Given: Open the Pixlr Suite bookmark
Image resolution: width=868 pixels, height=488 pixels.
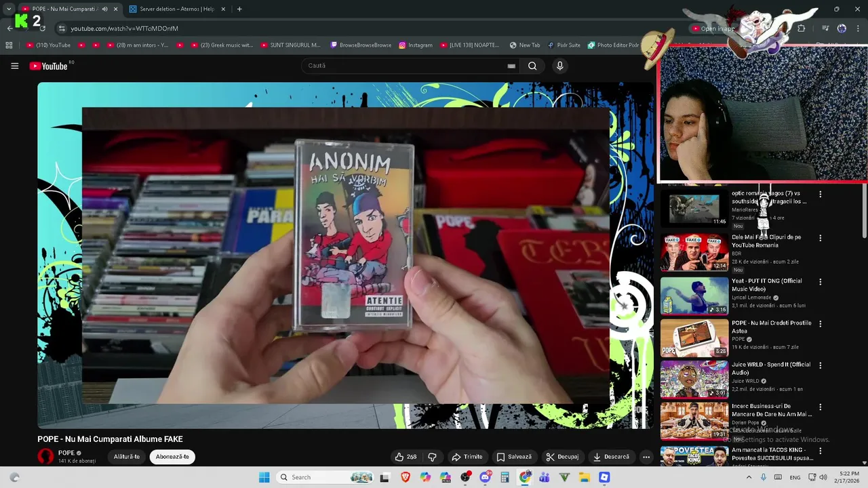Looking at the screenshot, I should pyautogui.click(x=564, y=45).
